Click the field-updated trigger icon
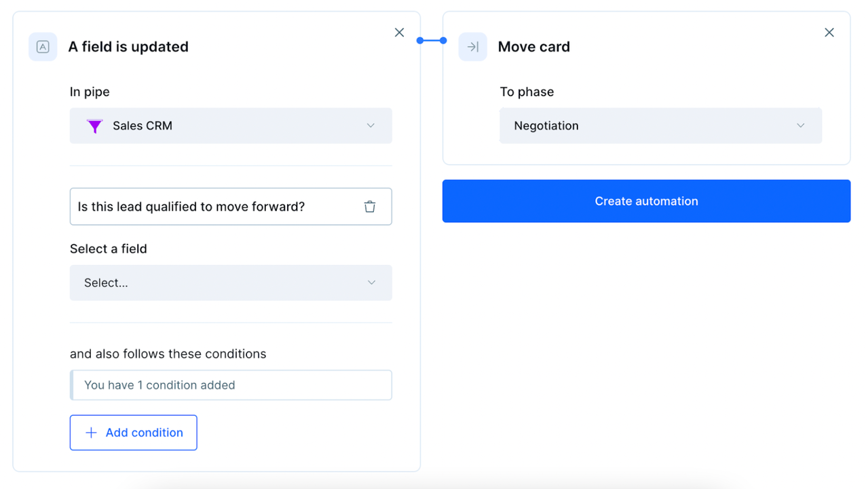The width and height of the screenshot is (868, 489). [x=43, y=47]
